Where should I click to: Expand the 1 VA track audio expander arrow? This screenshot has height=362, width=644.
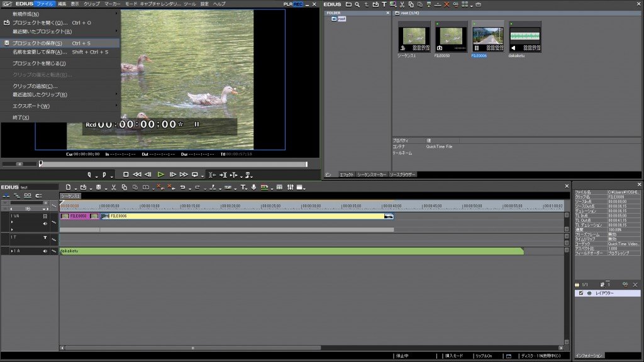(12, 222)
